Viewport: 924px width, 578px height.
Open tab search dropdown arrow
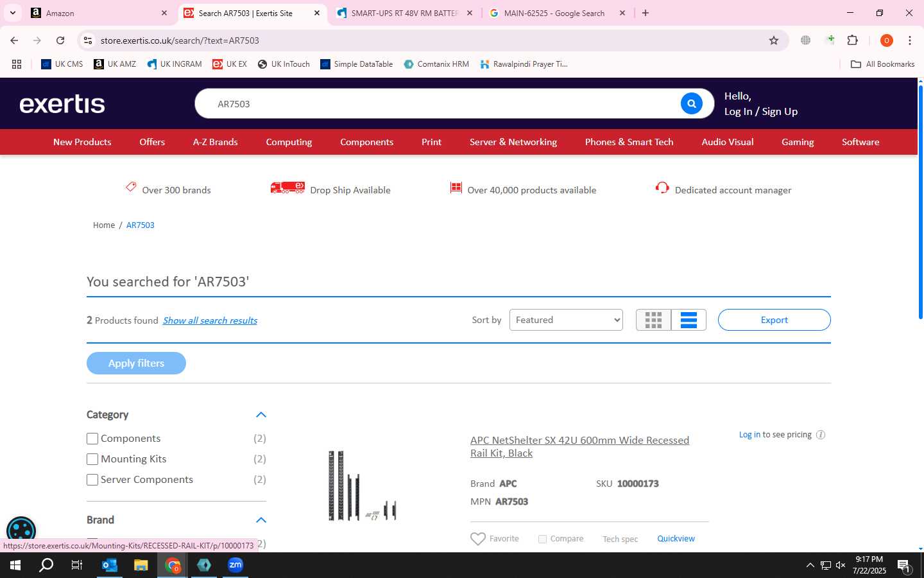13,13
